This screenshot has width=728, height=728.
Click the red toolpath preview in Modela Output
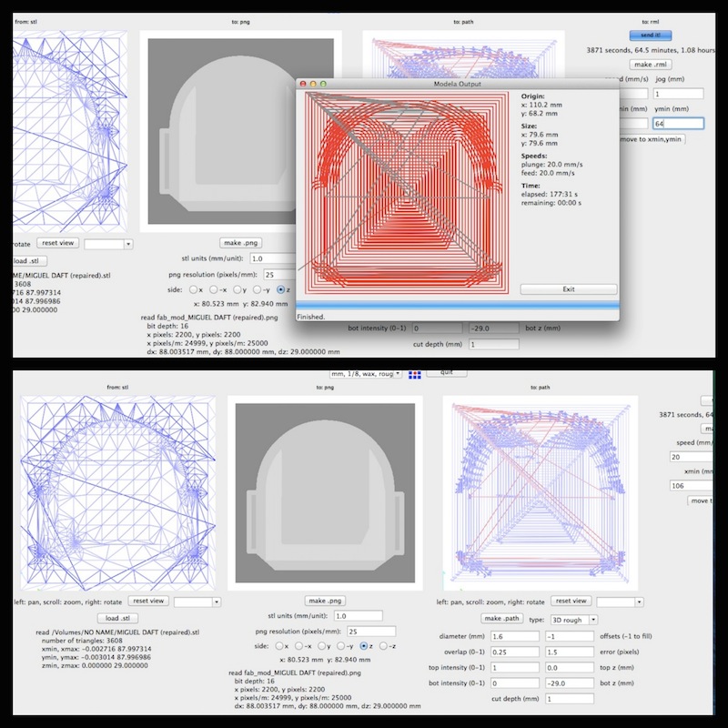(x=407, y=193)
